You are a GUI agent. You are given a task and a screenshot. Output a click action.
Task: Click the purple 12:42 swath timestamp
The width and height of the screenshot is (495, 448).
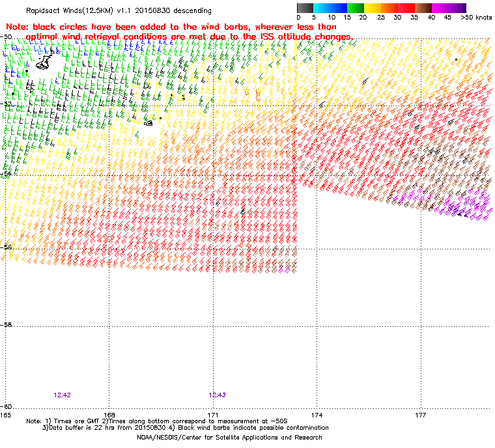click(x=62, y=395)
